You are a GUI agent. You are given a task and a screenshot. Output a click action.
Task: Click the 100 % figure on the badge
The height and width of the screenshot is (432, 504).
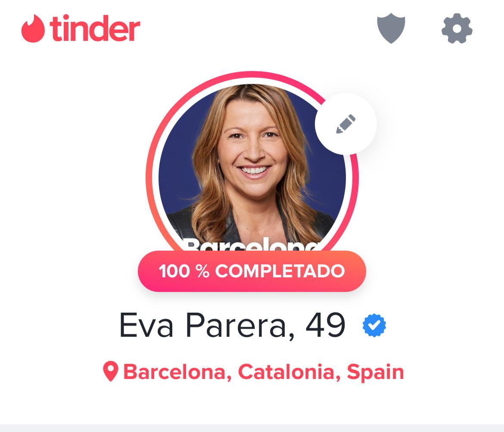184,271
